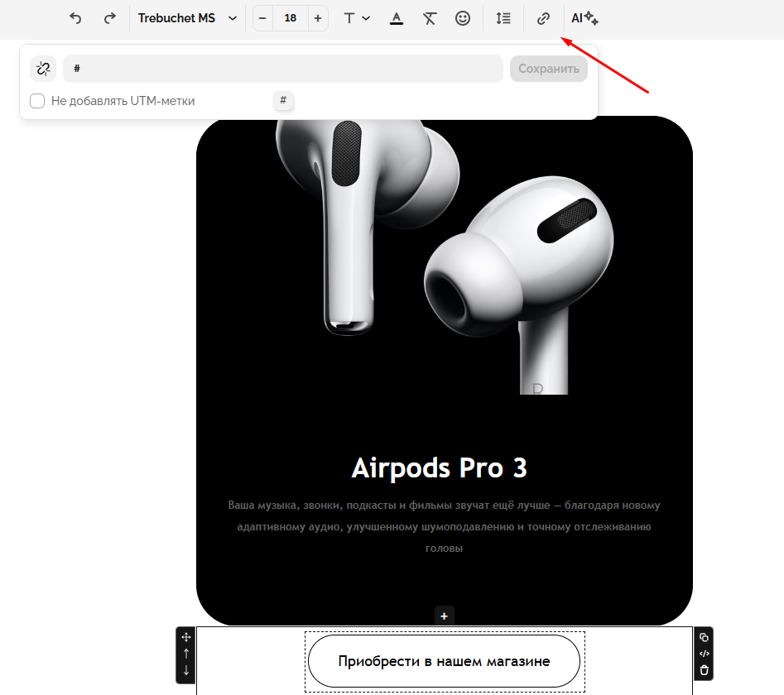784x695 pixels.
Task: Open the Trebuchet MS font dropdown
Action: point(187,18)
